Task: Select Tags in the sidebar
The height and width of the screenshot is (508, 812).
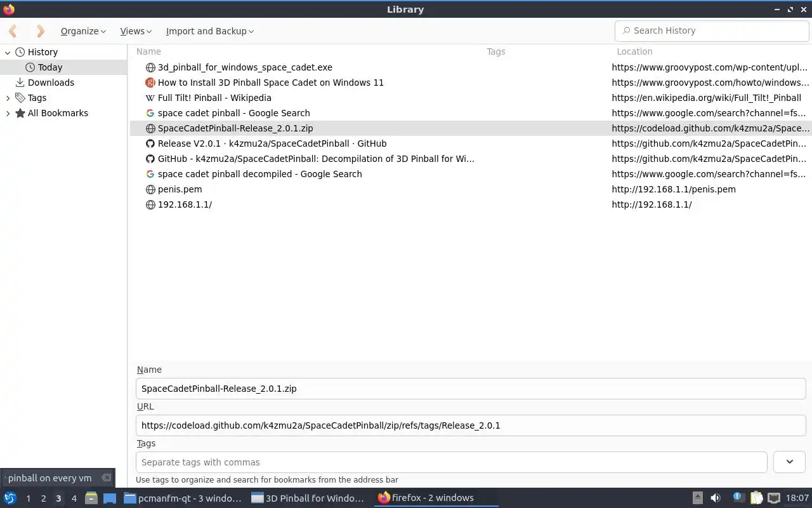Action: pos(37,98)
